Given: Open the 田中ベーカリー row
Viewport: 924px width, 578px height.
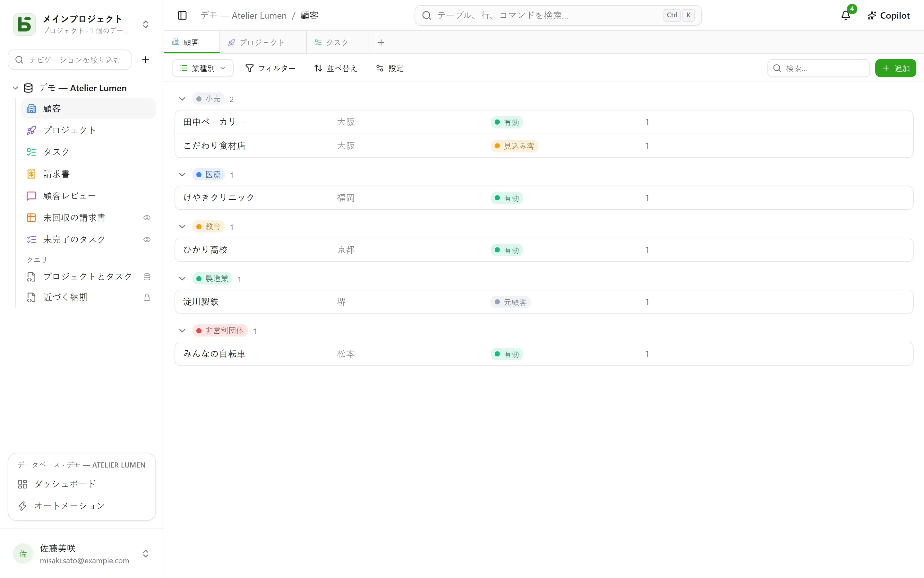Looking at the screenshot, I should [544, 122].
